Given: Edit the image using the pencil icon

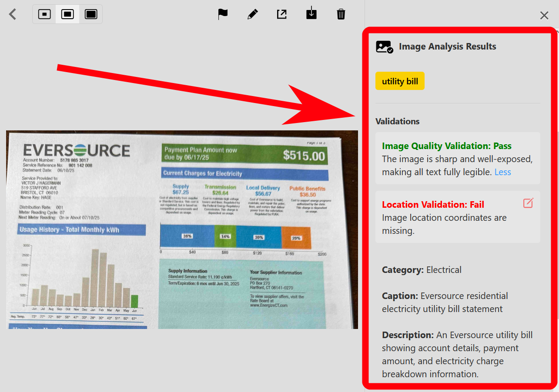Looking at the screenshot, I should pos(252,14).
